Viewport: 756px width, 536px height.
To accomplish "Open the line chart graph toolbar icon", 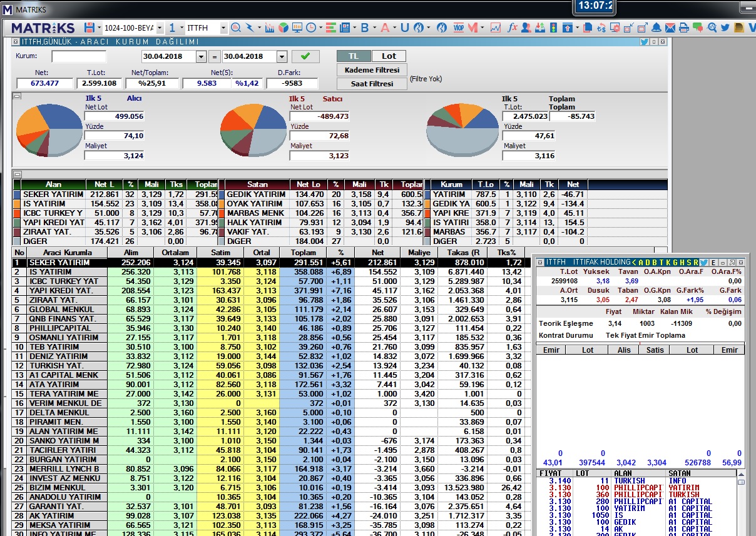I will (x=495, y=28).
